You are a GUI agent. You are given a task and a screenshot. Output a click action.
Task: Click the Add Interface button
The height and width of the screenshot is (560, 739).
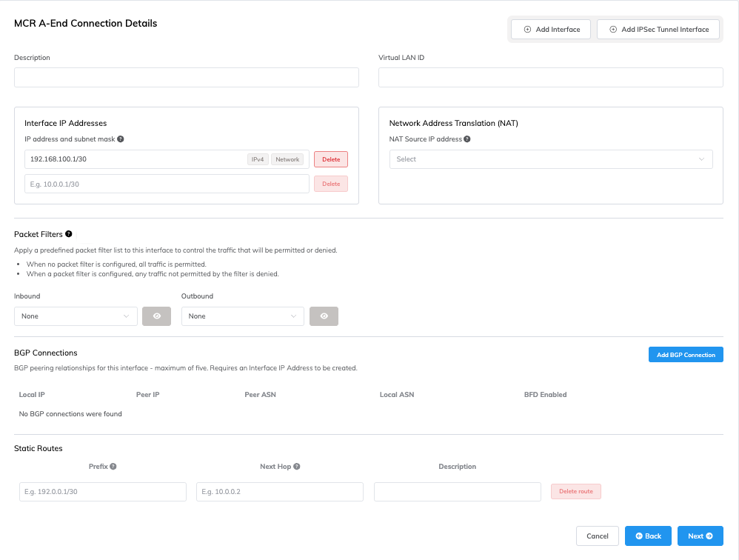[x=552, y=30]
